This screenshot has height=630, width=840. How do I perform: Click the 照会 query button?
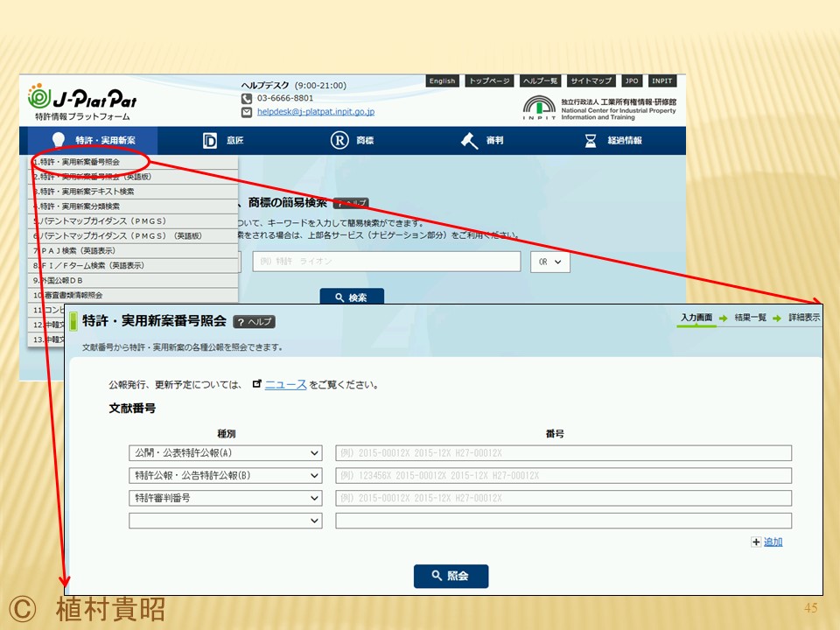pyautogui.click(x=451, y=576)
